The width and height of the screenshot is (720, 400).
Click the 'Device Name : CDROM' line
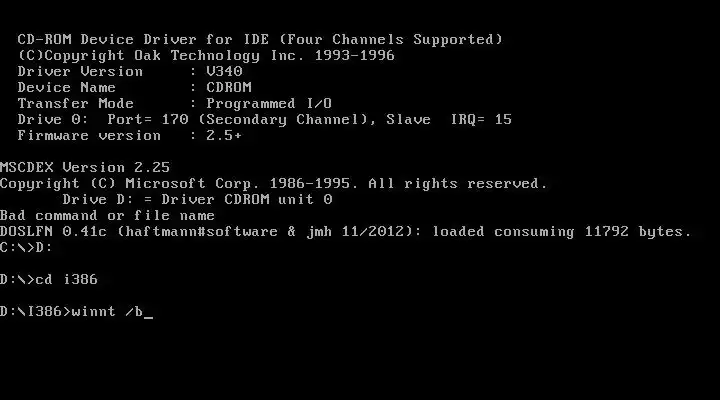click(x=135, y=87)
